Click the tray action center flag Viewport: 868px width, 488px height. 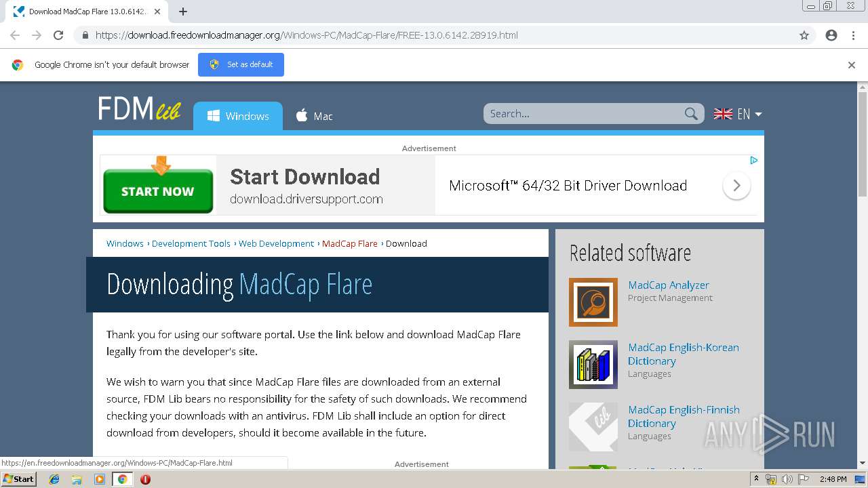pos(804,479)
